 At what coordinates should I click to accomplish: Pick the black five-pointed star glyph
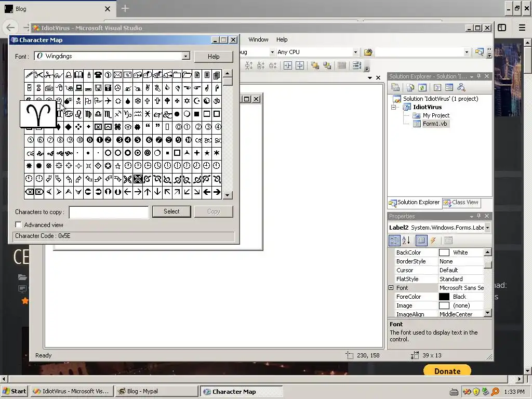click(207, 153)
